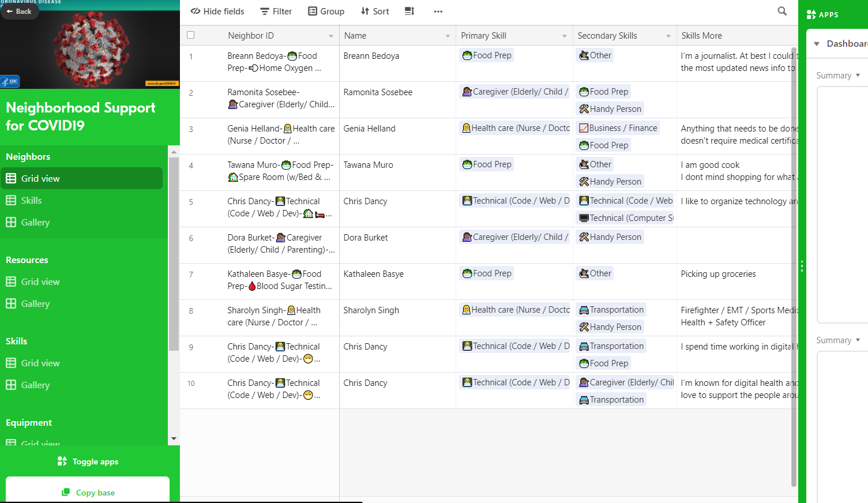868x503 pixels.
Task: Click the sidebar vertical scrollbar thumb
Action: 174,254
